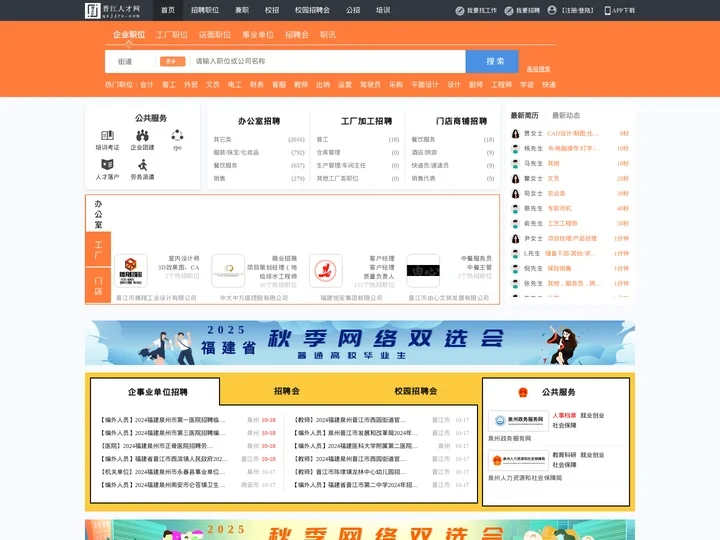Click 贾女士's avatar in latest resumes

pos(515,134)
